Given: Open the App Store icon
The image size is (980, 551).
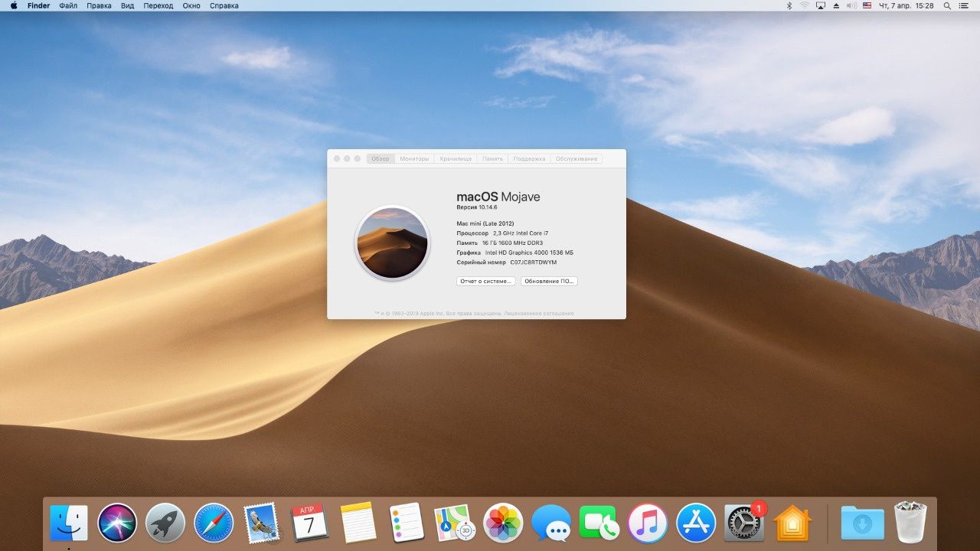Looking at the screenshot, I should coord(695,523).
